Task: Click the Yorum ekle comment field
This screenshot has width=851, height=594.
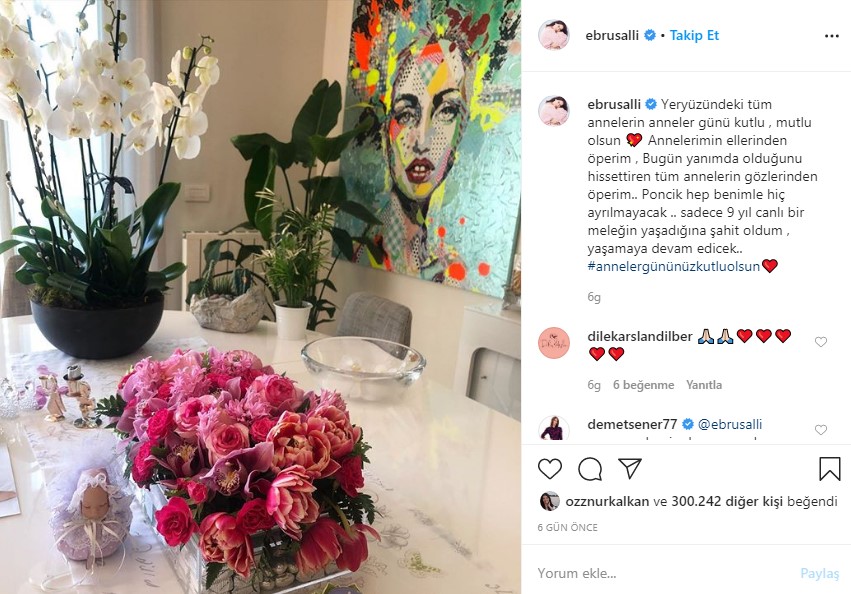Action: click(663, 573)
